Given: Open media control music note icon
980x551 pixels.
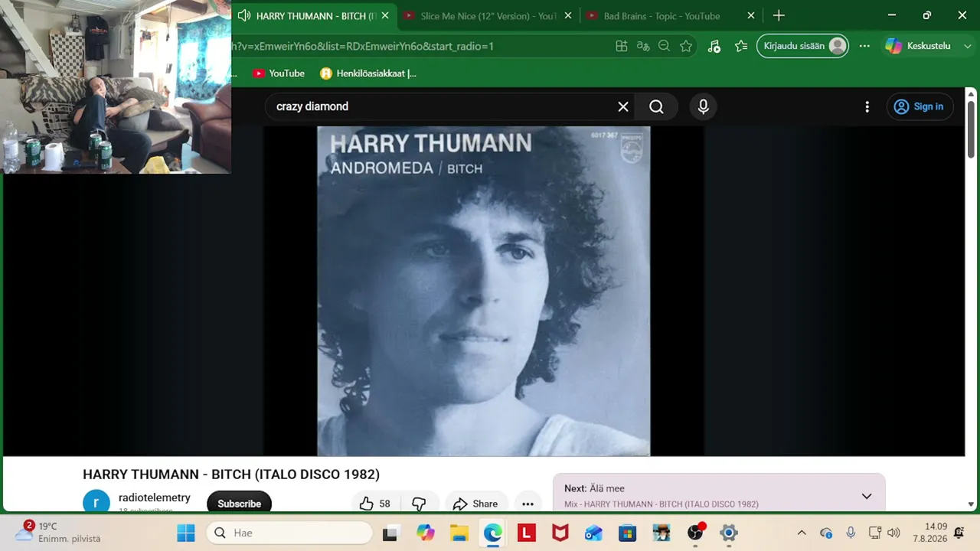Looking at the screenshot, I should point(714,46).
